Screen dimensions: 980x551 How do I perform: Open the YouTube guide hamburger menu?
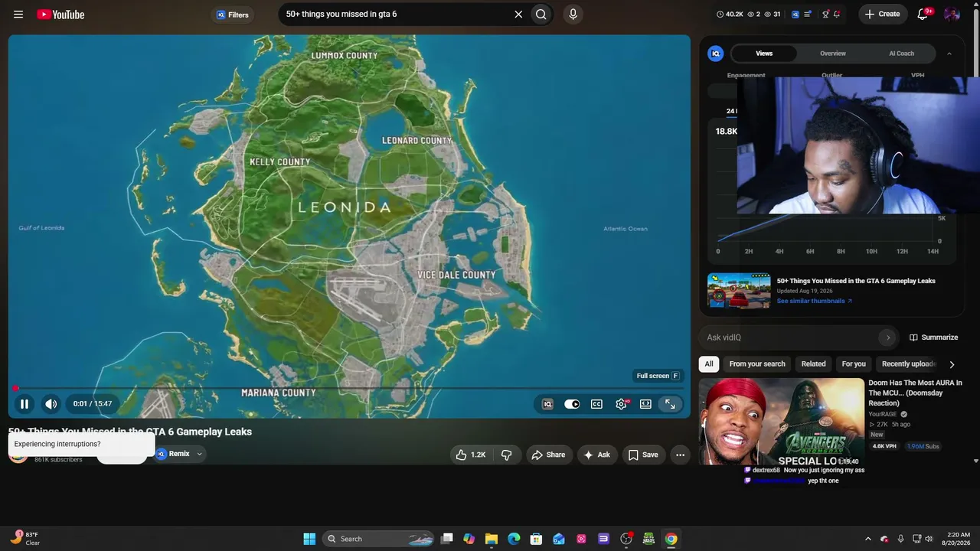coord(18,15)
